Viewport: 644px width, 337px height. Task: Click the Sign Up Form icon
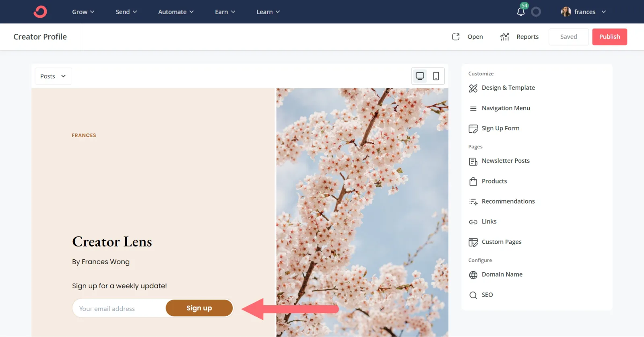pyautogui.click(x=473, y=129)
